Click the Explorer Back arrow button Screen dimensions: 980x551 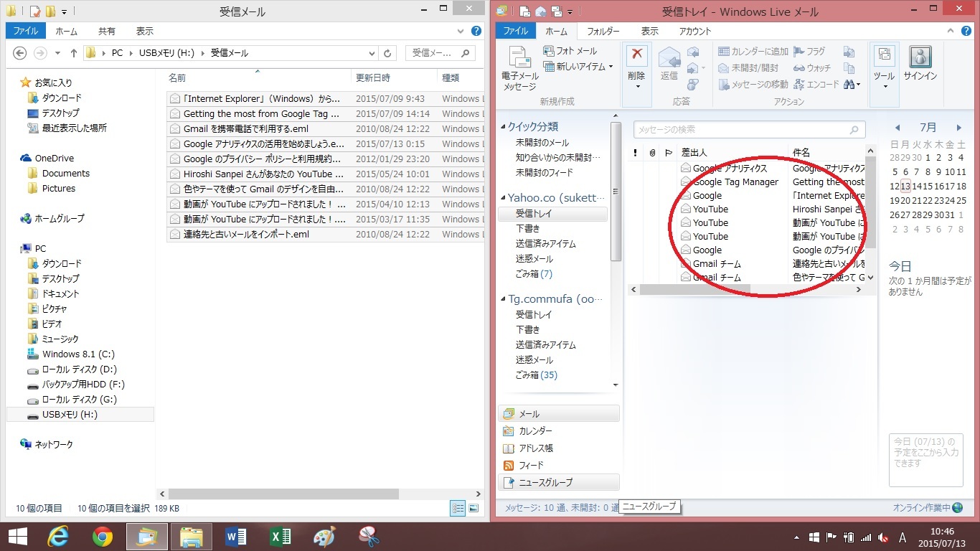[x=20, y=53]
